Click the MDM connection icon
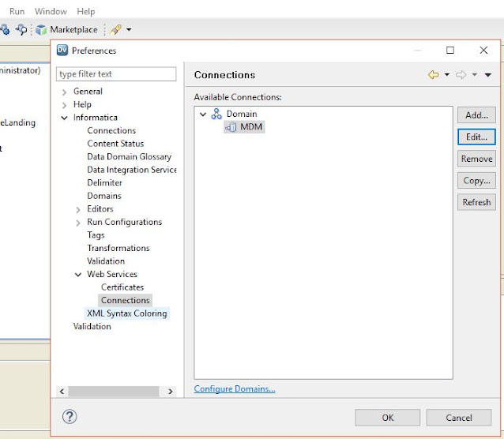 tap(231, 127)
